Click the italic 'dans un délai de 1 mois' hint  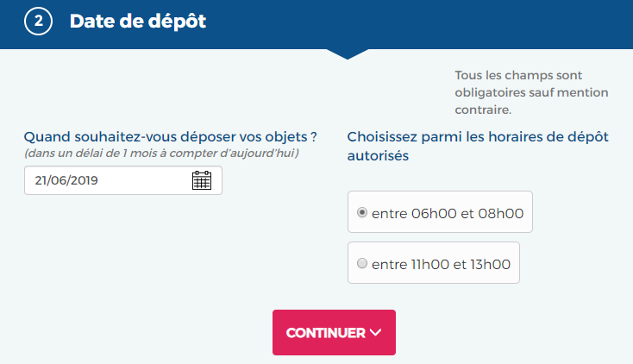pyautogui.click(x=161, y=154)
